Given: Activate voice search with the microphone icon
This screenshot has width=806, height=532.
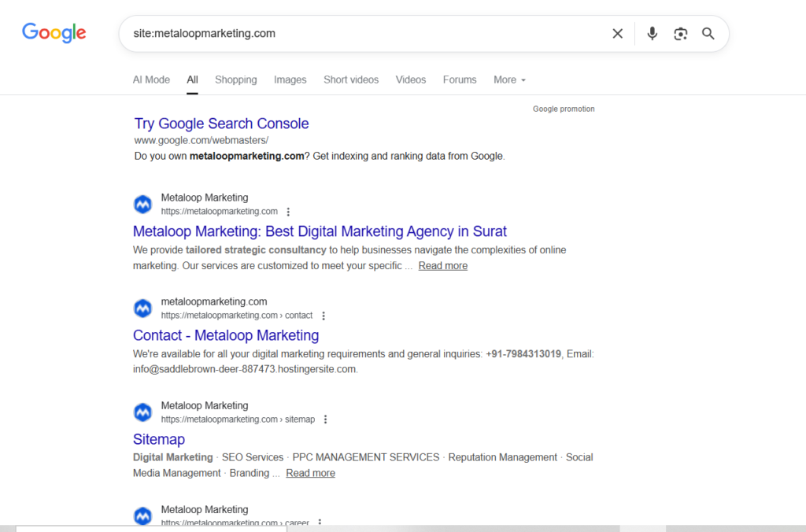Looking at the screenshot, I should click(652, 34).
